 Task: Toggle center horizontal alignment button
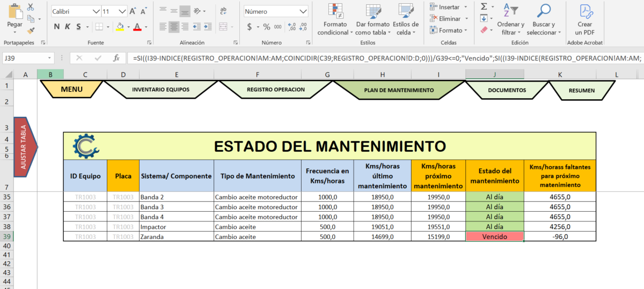click(x=174, y=27)
